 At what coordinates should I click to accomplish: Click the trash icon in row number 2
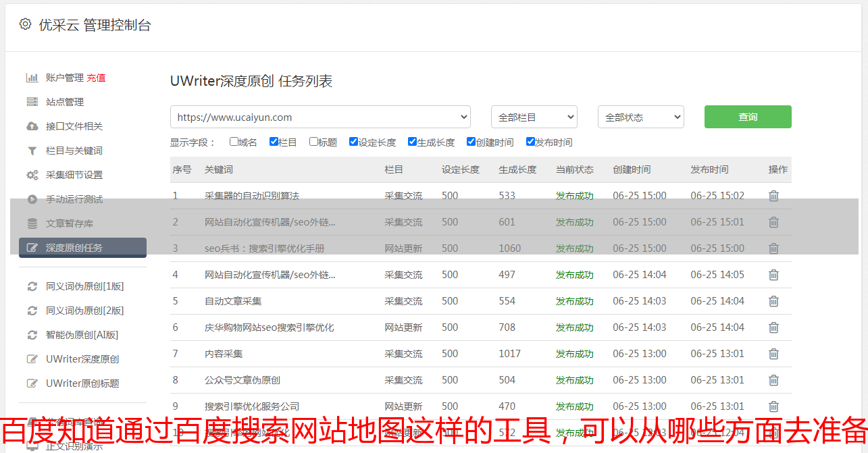(x=773, y=222)
